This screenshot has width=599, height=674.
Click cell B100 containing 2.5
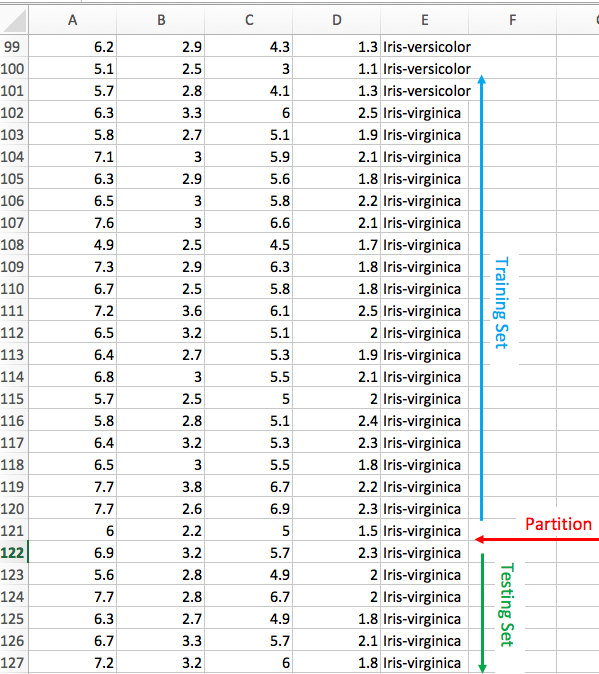tap(161, 69)
